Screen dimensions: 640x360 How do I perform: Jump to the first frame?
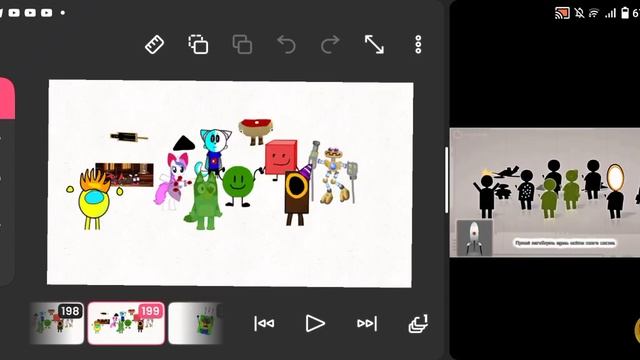coord(264,324)
